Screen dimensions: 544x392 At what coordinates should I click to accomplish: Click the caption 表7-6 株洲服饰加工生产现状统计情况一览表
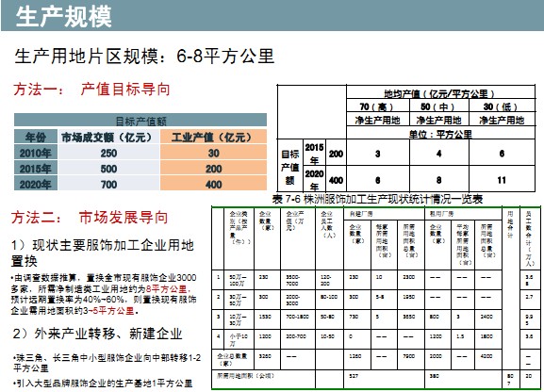point(377,199)
